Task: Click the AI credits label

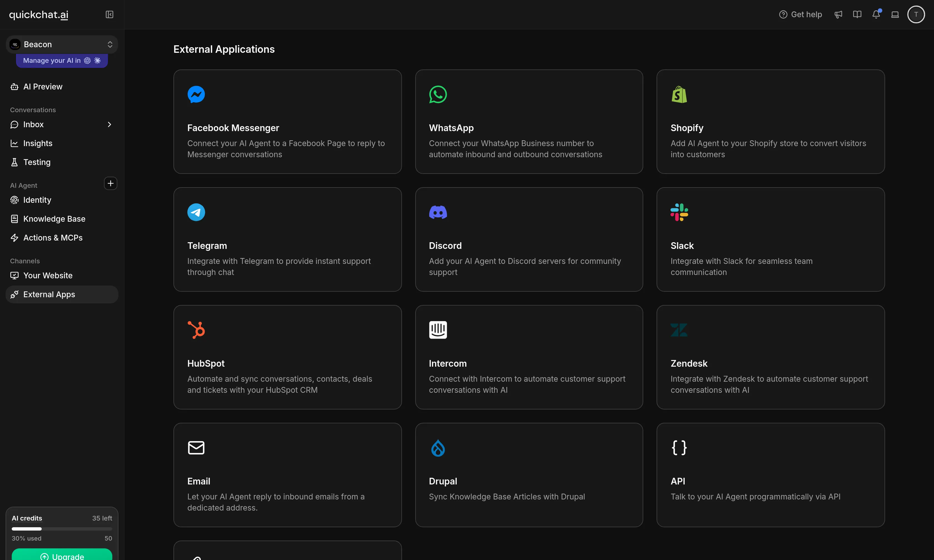Action: coord(27,518)
